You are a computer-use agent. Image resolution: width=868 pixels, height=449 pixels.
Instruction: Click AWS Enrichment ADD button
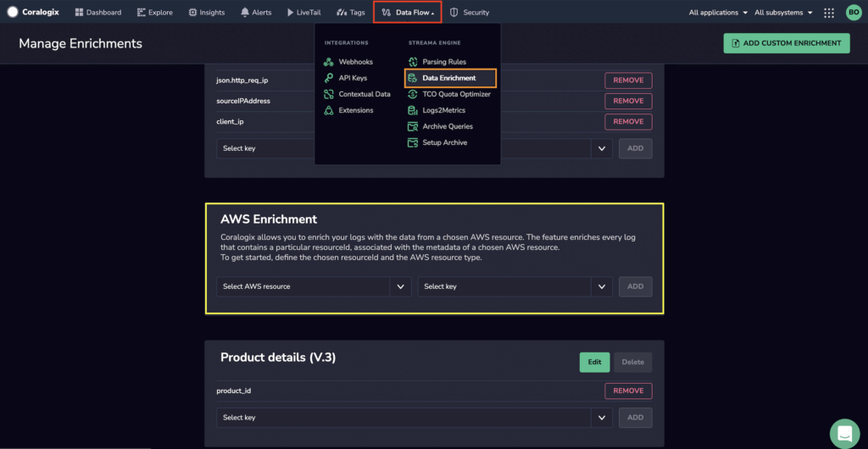636,286
